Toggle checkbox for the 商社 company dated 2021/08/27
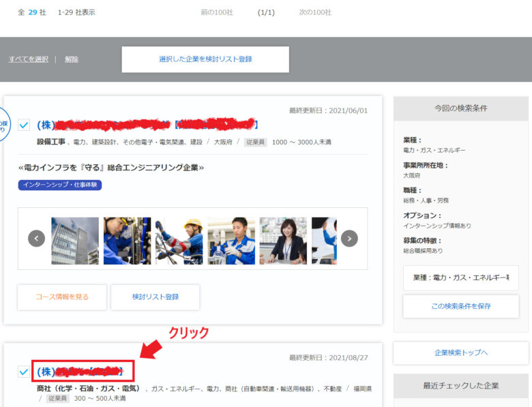The width and height of the screenshot is (532, 407). pyautogui.click(x=24, y=372)
